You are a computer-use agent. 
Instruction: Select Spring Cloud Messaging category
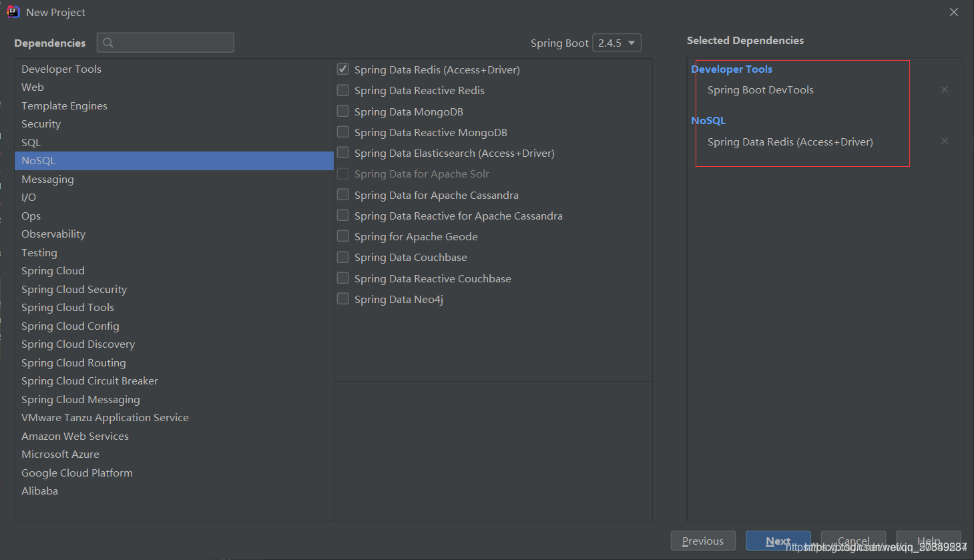pos(174,399)
